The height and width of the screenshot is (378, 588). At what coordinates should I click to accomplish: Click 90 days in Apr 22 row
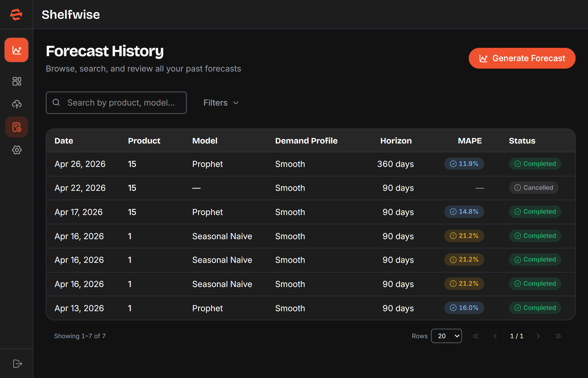tap(398, 188)
